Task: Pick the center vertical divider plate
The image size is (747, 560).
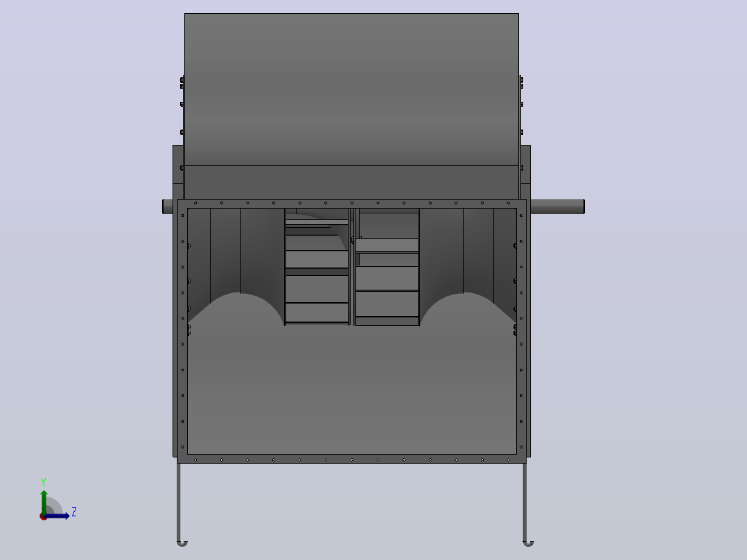Action: pyautogui.click(x=352, y=267)
